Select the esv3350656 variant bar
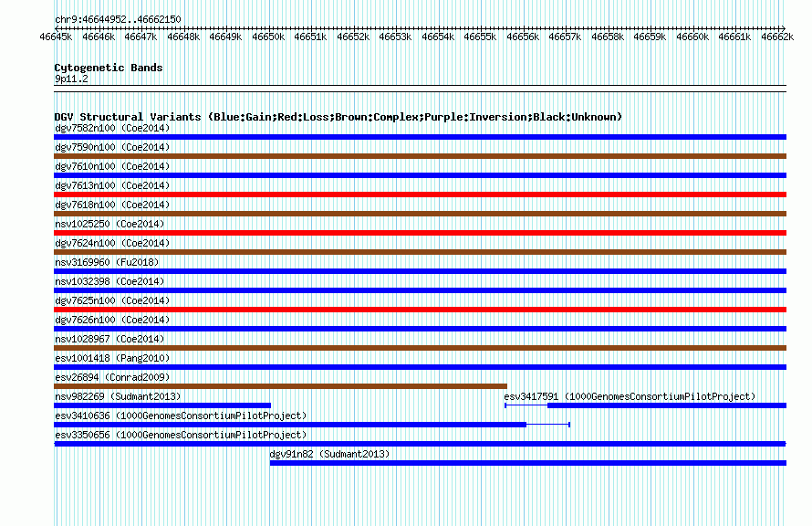The width and height of the screenshot is (812, 526). tap(420, 444)
